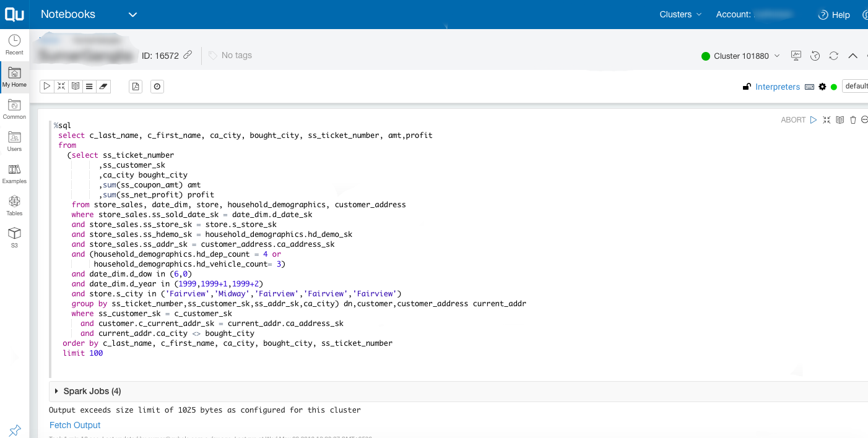The image size is (868, 438).
Task: Add tags via No tags field
Action: (x=230, y=55)
